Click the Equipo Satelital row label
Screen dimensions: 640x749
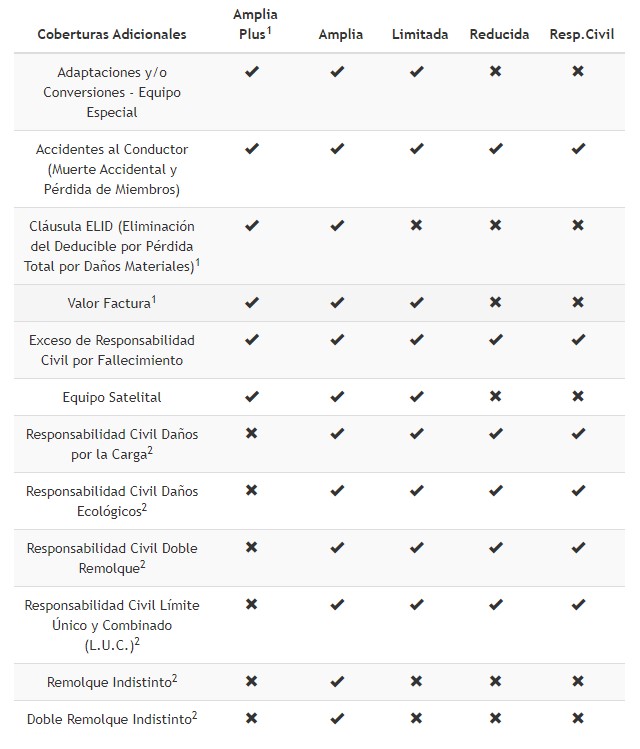112,397
